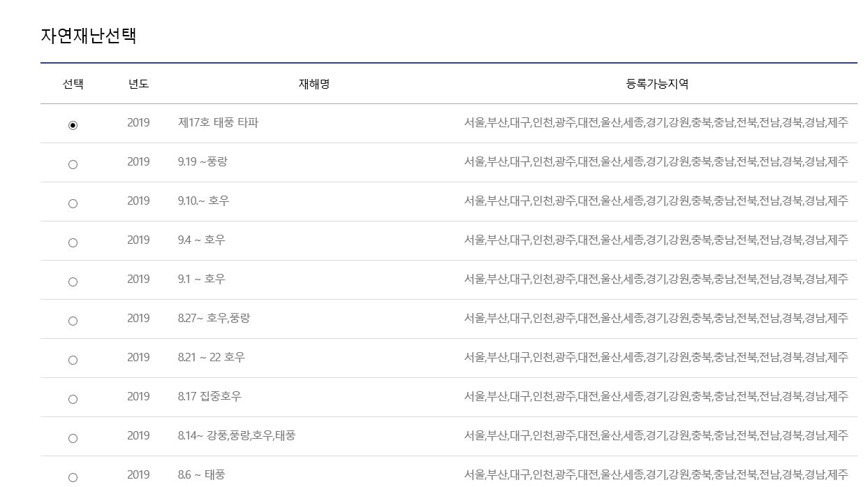Viewport: 868px width, 487px height.
Task: Click the 제17호 태풍 타파 disaster name
Action: click(x=219, y=122)
